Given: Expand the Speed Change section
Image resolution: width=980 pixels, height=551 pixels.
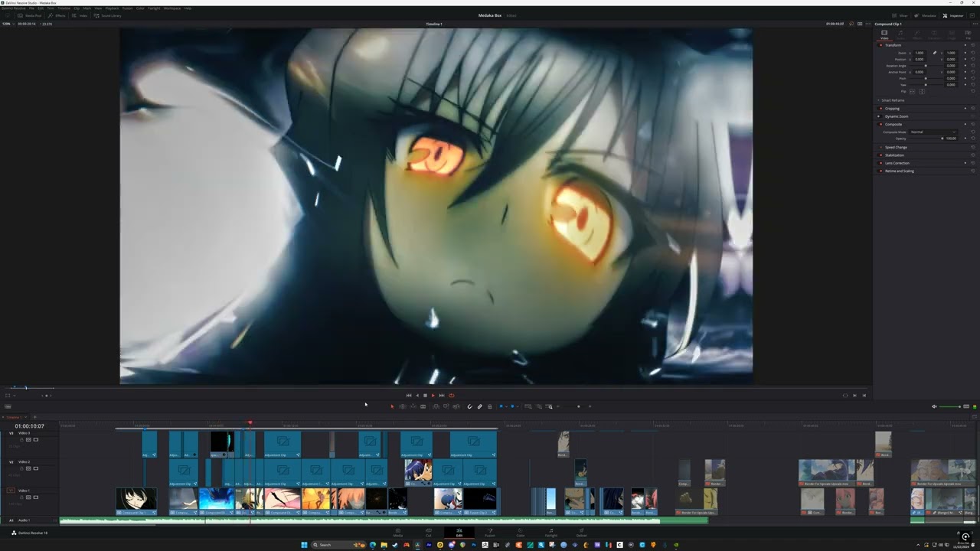Looking at the screenshot, I should tap(896, 147).
